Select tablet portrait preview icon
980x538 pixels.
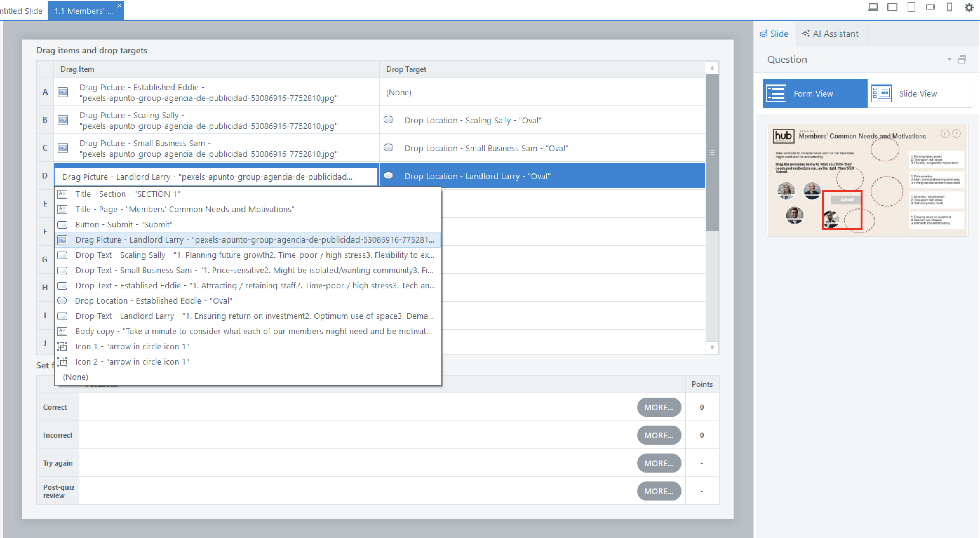(911, 7)
